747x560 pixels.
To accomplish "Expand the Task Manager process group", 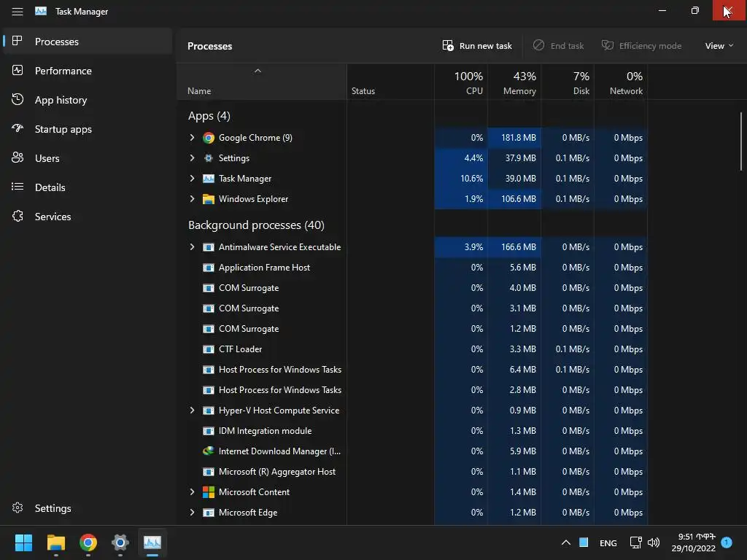I will [x=192, y=179].
